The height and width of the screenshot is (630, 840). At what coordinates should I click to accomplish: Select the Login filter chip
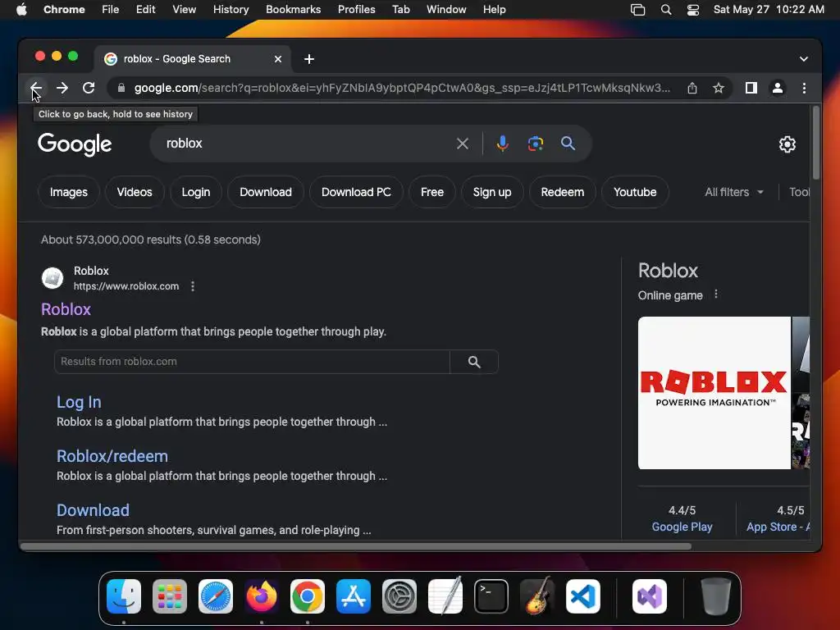[x=195, y=192]
